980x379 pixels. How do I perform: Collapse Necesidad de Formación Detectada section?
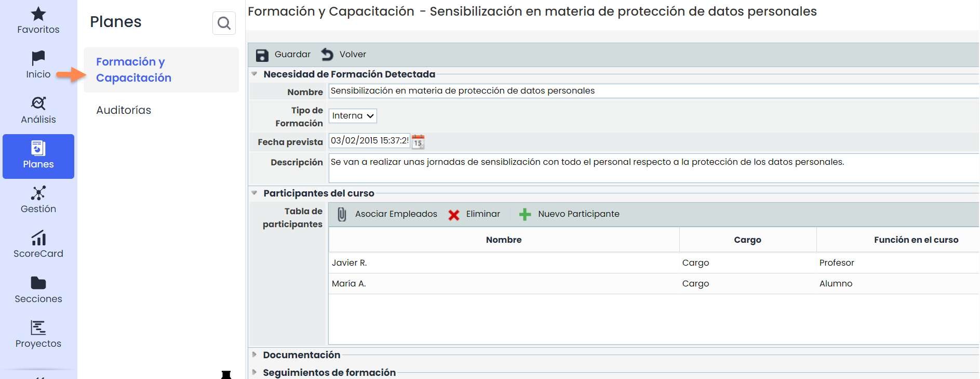pyautogui.click(x=254, y=74)
